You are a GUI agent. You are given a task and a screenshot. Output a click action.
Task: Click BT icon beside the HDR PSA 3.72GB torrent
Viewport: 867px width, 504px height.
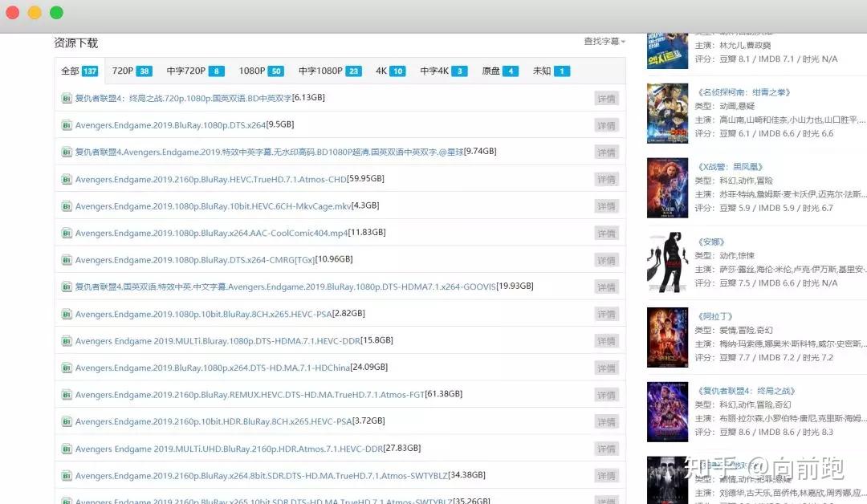[67, 421]
